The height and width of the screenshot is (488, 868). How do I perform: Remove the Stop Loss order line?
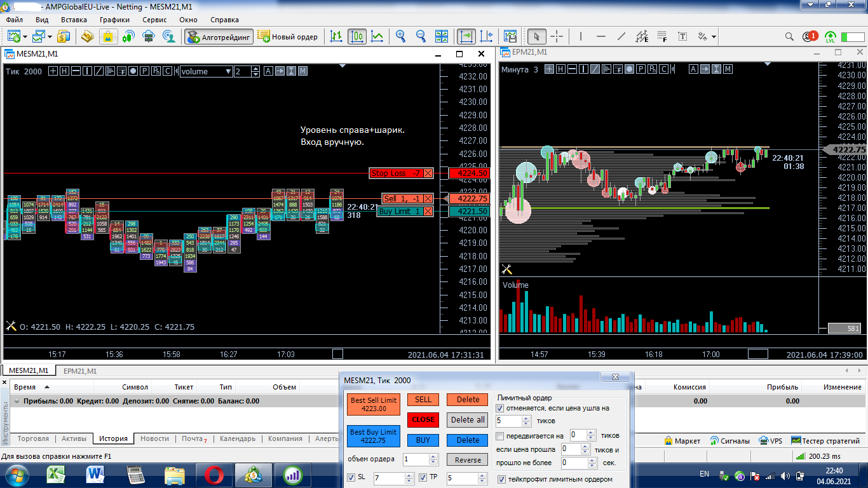point(428,173)
